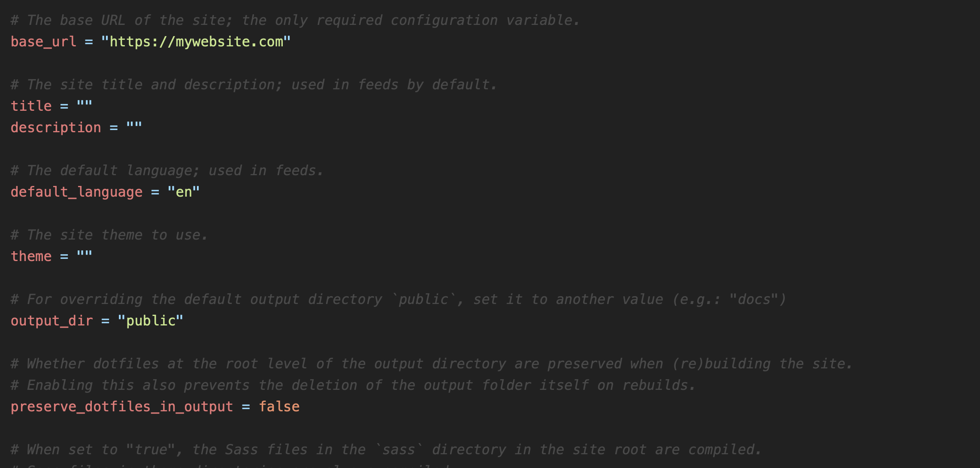Click the "public" output directory value

(x=151, y=321)
